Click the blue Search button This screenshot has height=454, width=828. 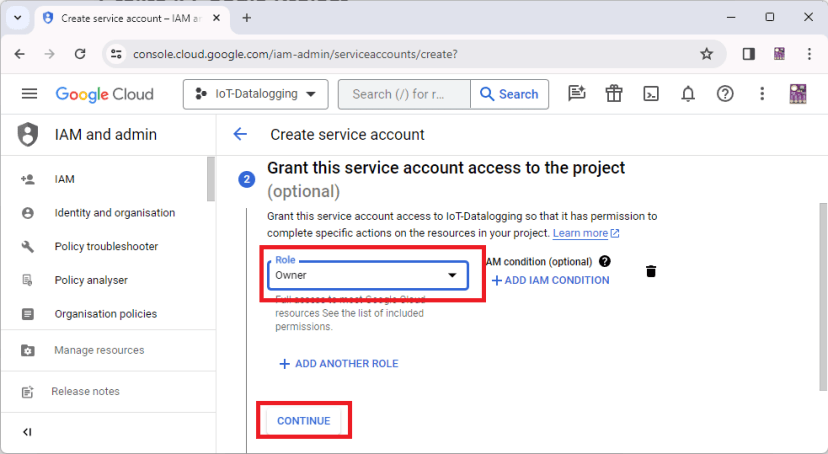[509, 94]
